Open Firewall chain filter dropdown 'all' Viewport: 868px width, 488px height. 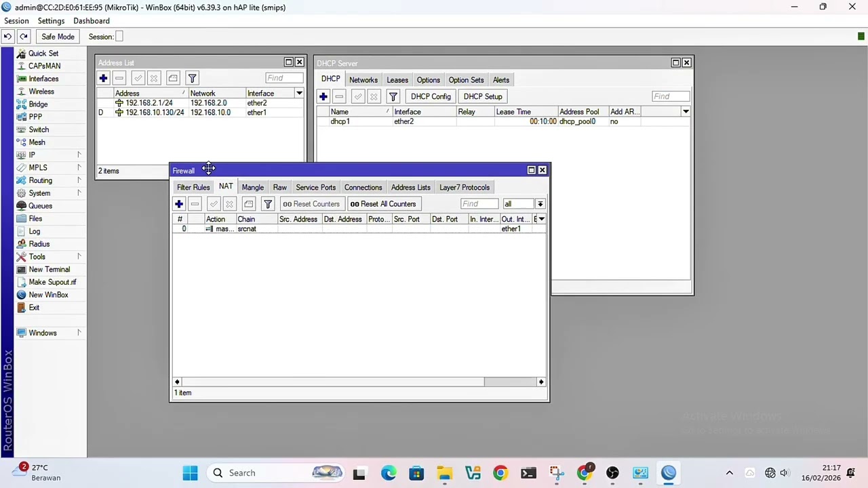point(540,204)
